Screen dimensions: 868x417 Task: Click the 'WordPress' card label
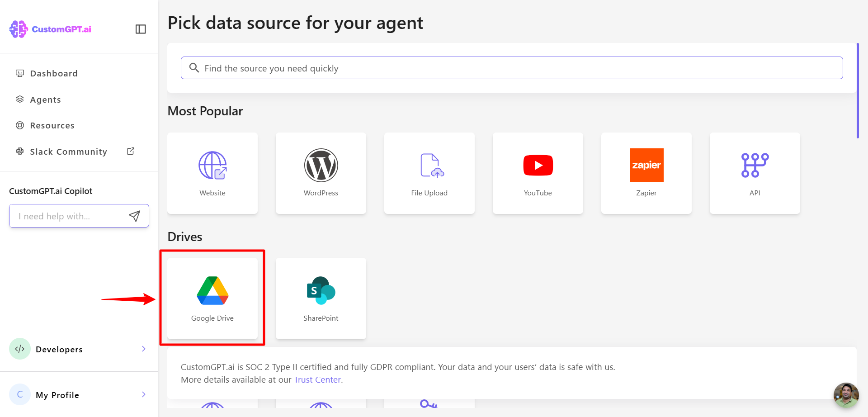(x=321, y=193)
